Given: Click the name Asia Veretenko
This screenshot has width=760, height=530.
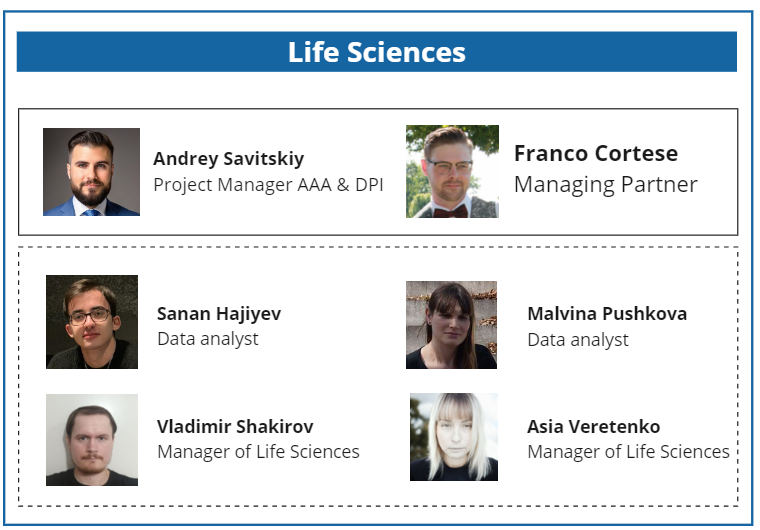Looking at the screenshot, I should point(593,427).
